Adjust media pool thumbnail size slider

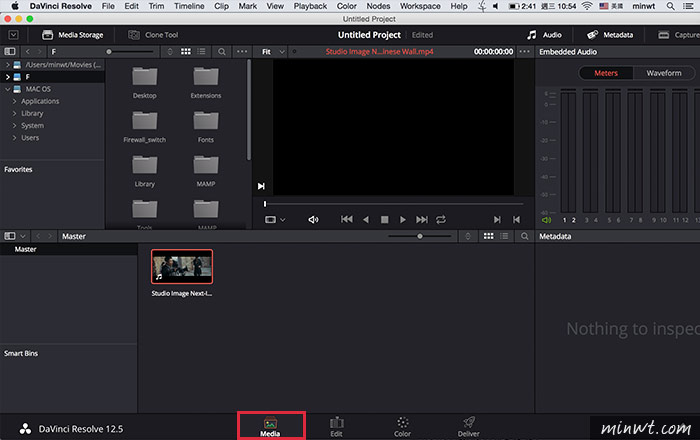420,236
